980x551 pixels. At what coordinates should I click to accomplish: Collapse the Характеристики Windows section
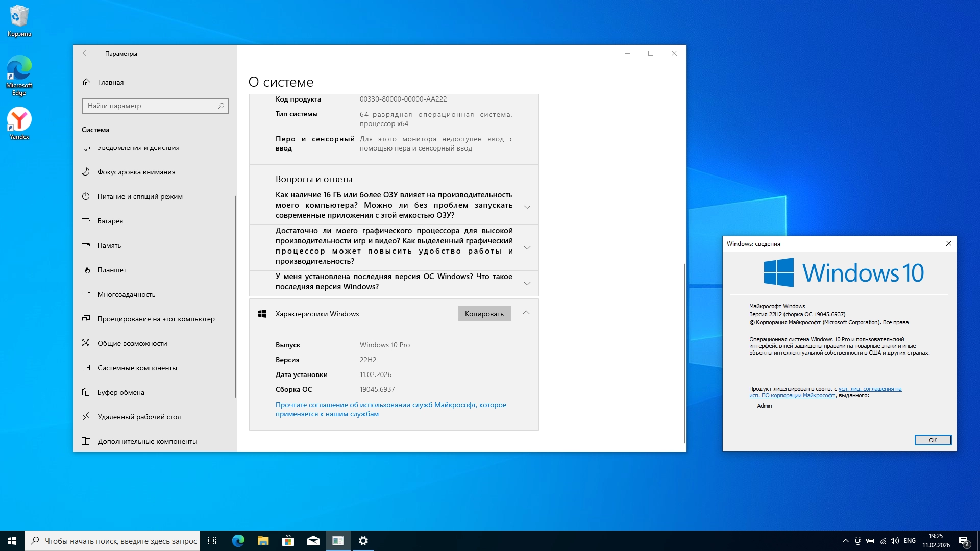526,313
